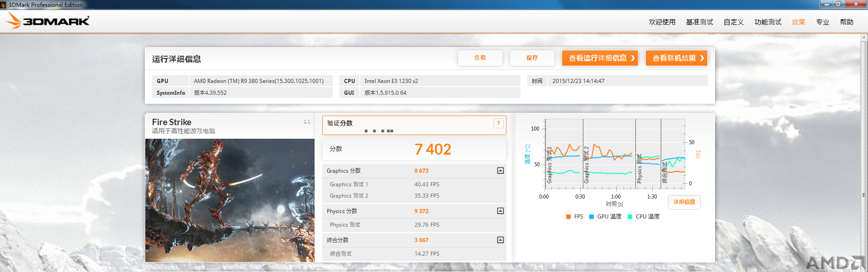
Task: Click the Physics 测试 row label
Action: pos(345,225)
